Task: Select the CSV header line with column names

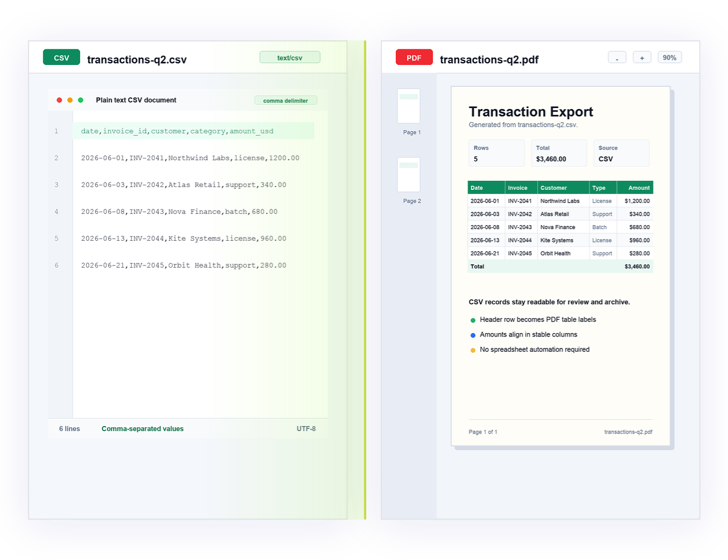Action: pos(193,131)
